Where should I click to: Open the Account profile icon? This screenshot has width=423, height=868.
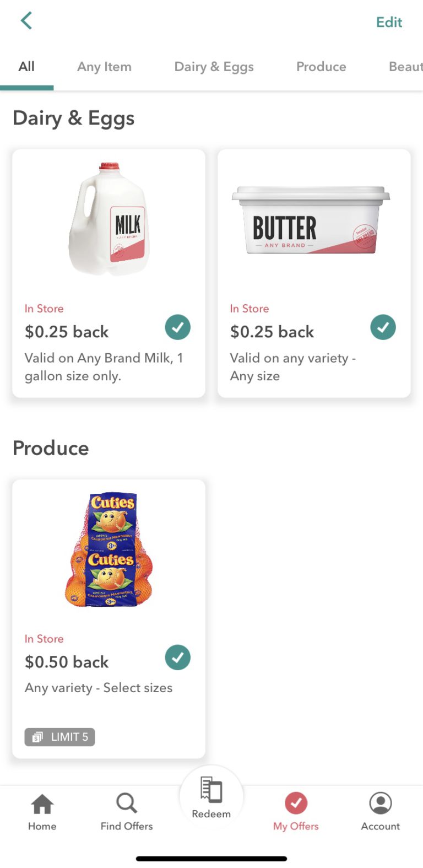click(381, 803)
